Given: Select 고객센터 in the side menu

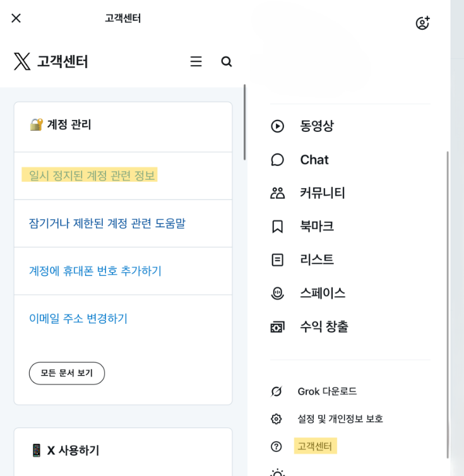Looking at the screenshot, I should [x=315, y=446].
